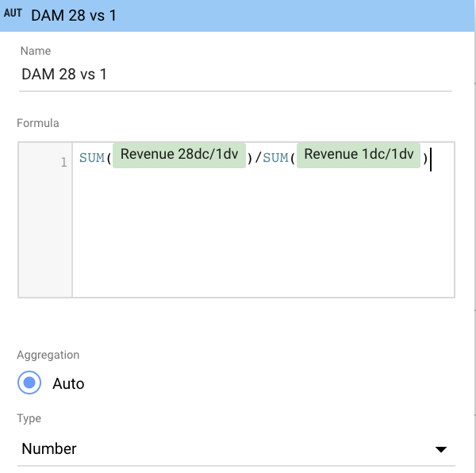Click the AUT type icon in header

13,13
